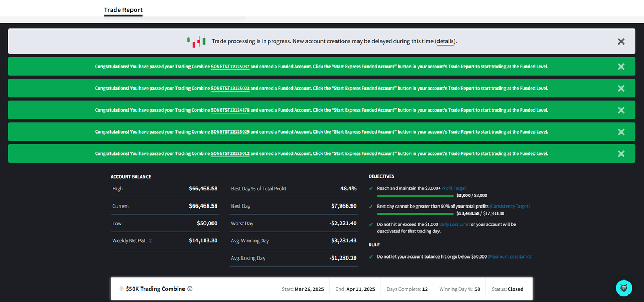Open account link SONETST12124878

pos(230,110)
